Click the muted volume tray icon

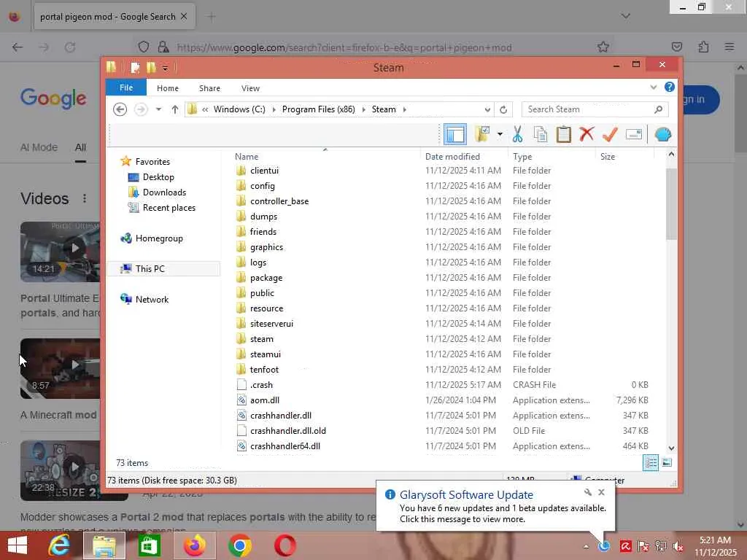(x=678, y=546)
